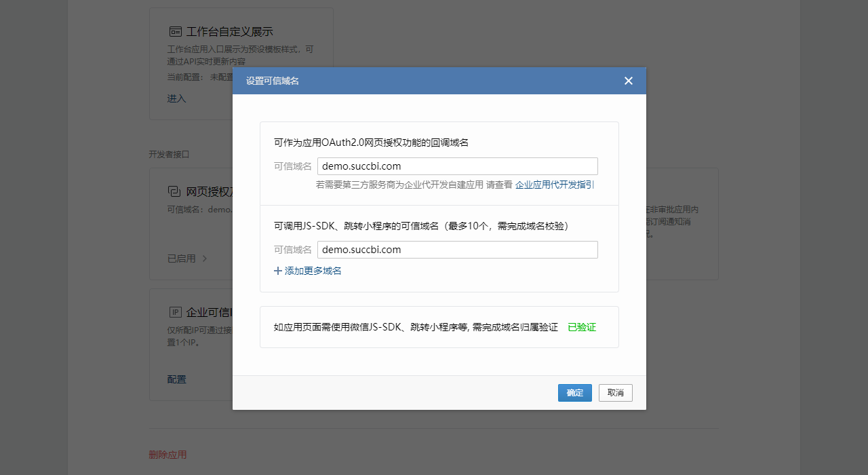Click the 网页授权 pages icon

click(176, 191)
